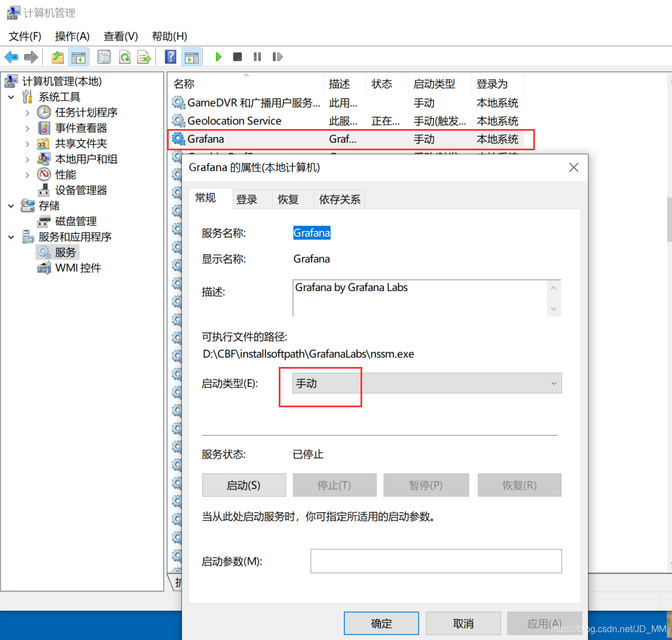Viewport: 672px width, 640px height.
Task: Click the Refresh toolbar icon
Action: click(x=125, y=57)
